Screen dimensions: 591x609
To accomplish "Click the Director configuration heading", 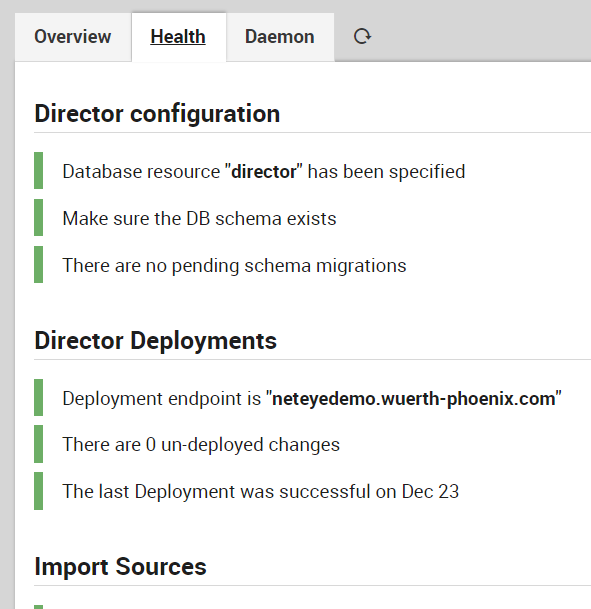I will click(157, 114).
